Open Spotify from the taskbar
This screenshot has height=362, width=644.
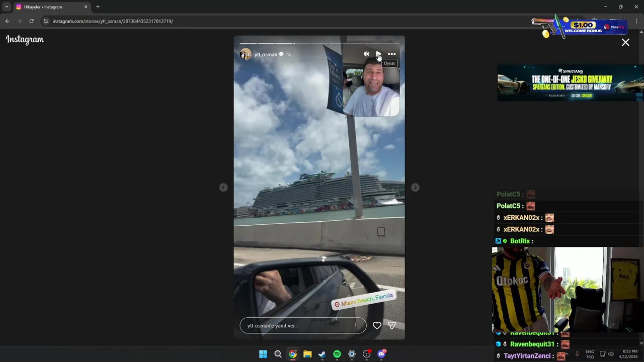pos(337,354)
